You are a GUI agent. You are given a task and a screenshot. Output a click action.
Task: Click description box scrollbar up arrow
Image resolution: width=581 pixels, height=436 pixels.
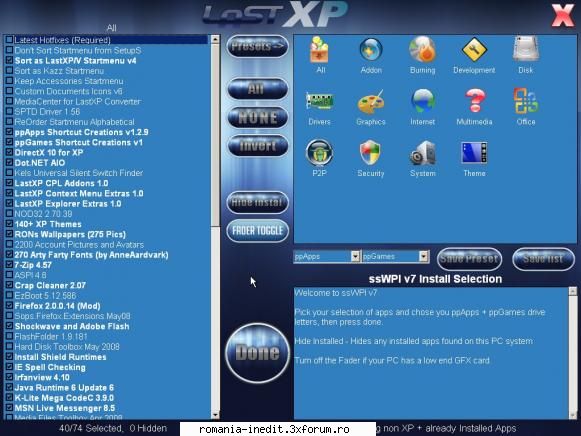click(x=572, y=291)
